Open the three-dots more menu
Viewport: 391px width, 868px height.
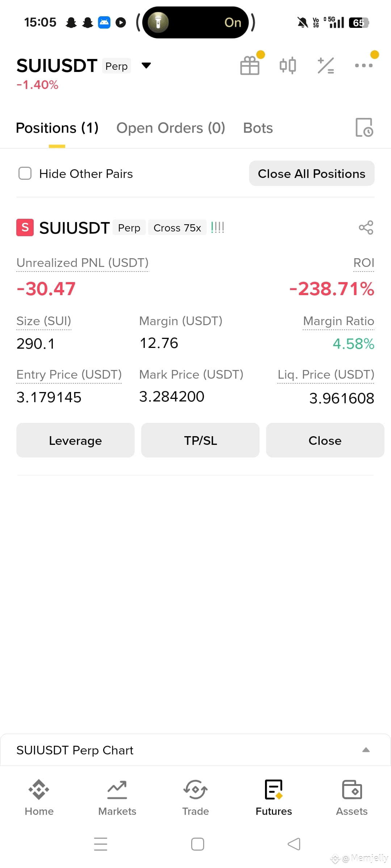(363, 65)
